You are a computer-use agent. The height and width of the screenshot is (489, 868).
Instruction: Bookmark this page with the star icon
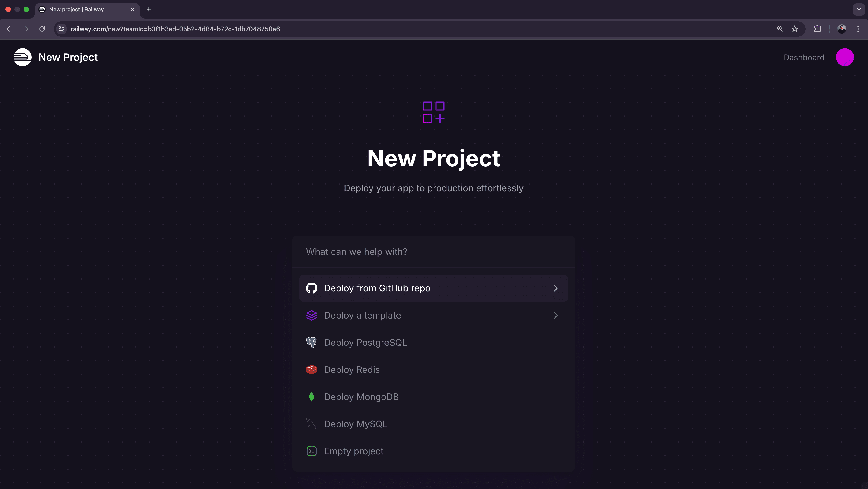pos(794,29)
